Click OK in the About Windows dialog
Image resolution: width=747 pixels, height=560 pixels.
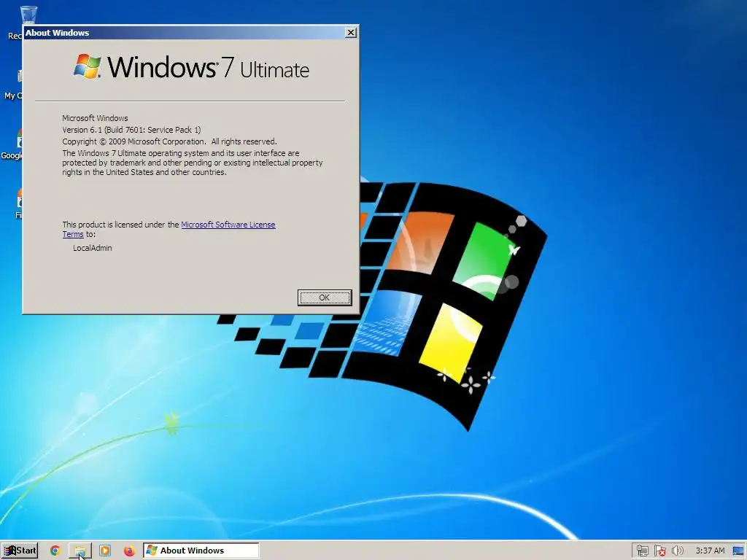(x=325, y=297)
